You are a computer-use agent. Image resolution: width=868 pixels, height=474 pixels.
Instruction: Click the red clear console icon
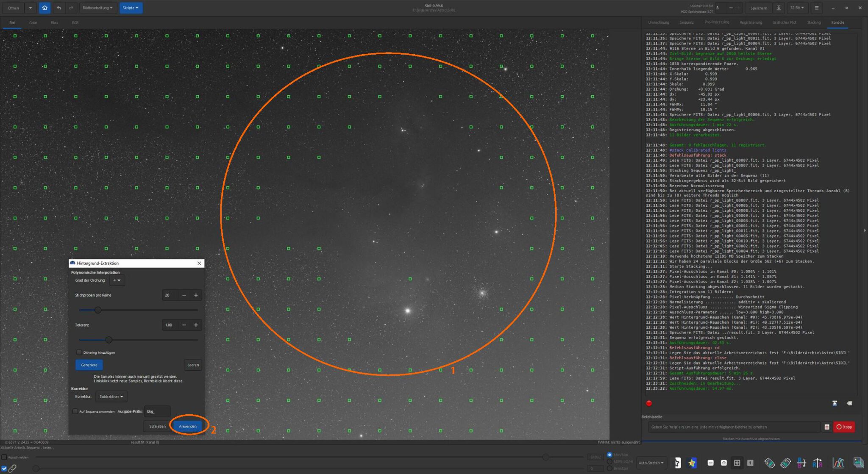tap(649, 403)
